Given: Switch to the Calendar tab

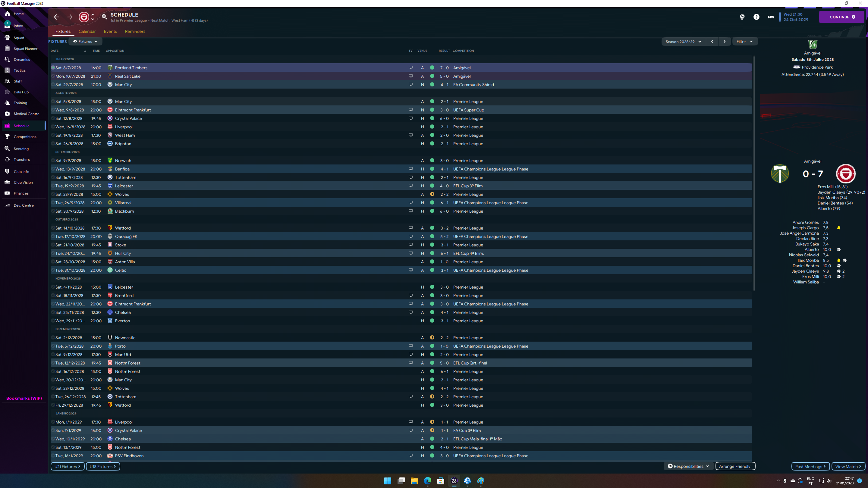Looking at the screenshot, I should 87,31.
